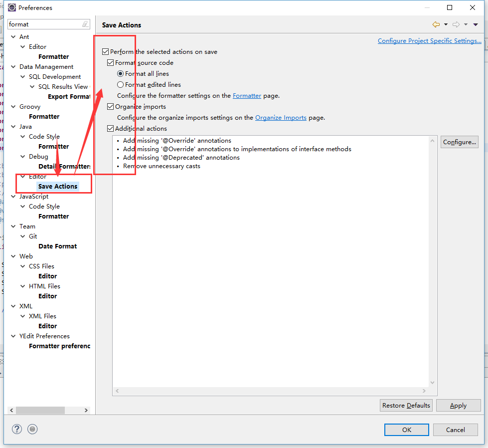Clear the filter text with eraser icon
The height and width of the screenshot is (448, 488).
(85, 24)
